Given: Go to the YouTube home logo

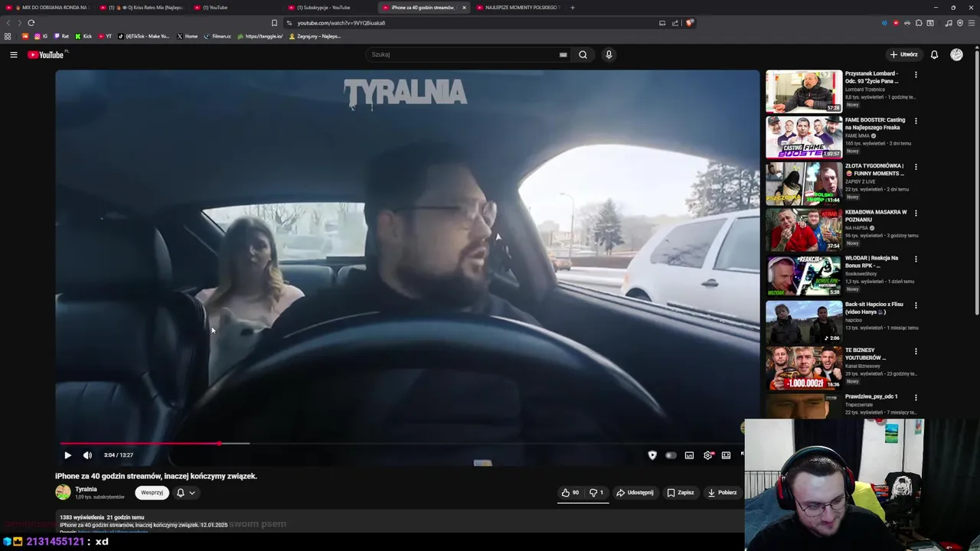Looking at the screenshot, I should tap(47, 54).
